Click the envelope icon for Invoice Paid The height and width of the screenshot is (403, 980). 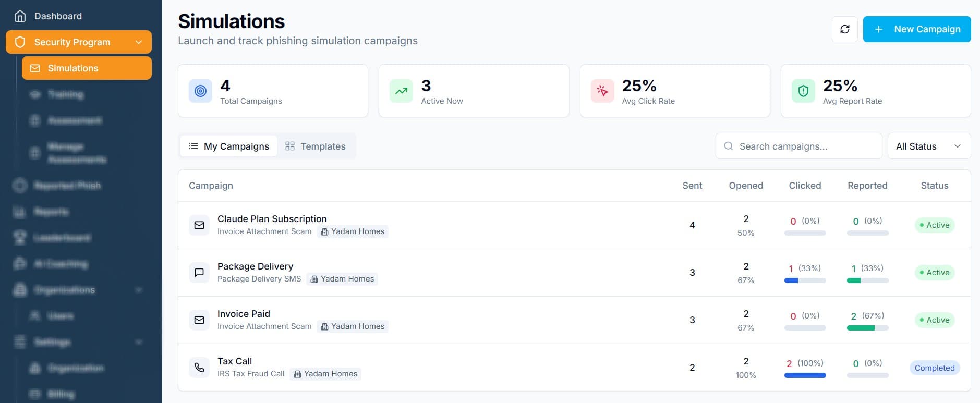click(199, 320)
